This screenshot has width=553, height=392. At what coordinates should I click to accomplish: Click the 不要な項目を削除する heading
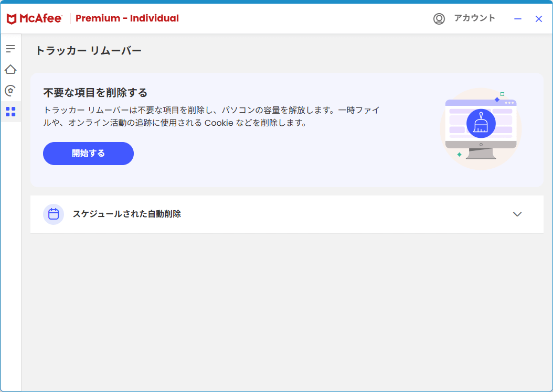95,93
